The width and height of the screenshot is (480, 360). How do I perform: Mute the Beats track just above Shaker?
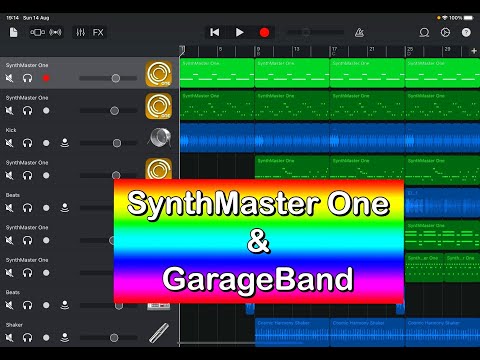point(9,305)
